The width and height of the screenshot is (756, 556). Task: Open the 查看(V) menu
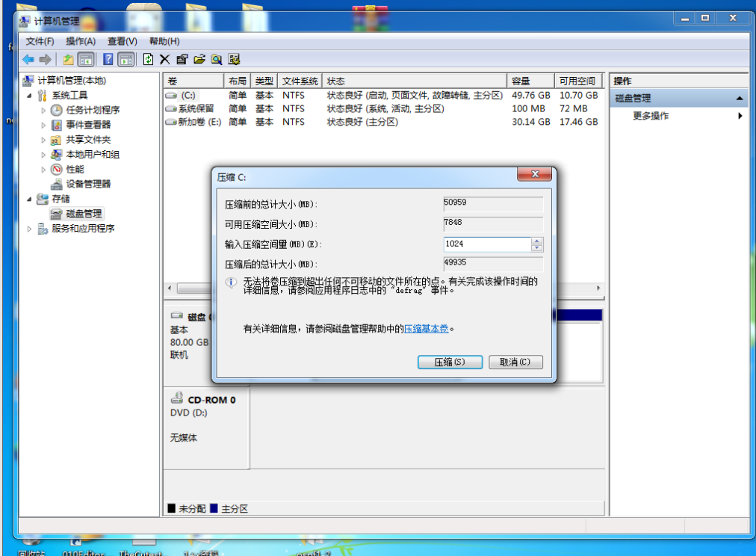point(122,41)
